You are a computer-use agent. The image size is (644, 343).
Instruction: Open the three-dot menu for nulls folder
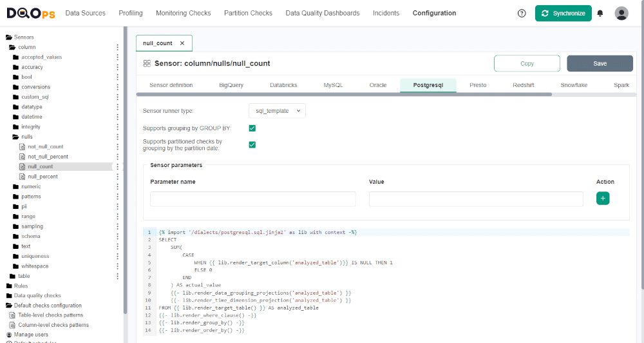[x=117, y=137]
